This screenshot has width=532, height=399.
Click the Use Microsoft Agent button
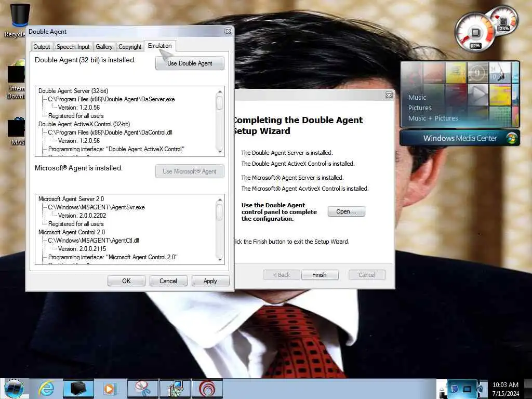190,171
